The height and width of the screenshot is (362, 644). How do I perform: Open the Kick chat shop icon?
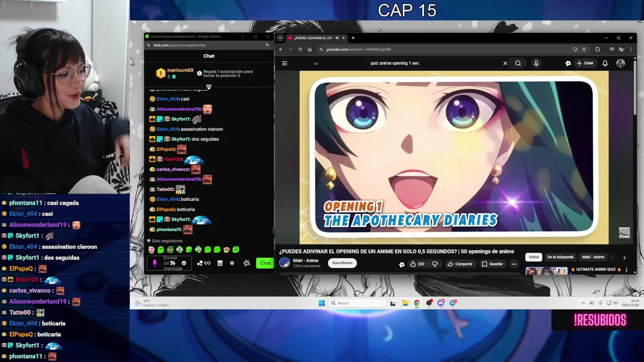point(220,263)
